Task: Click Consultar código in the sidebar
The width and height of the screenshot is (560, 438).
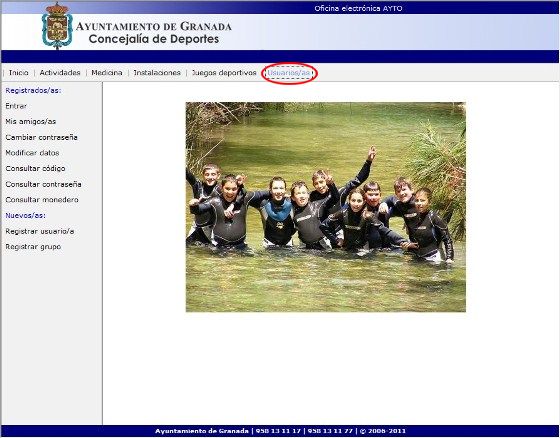Action: (35, 168)
